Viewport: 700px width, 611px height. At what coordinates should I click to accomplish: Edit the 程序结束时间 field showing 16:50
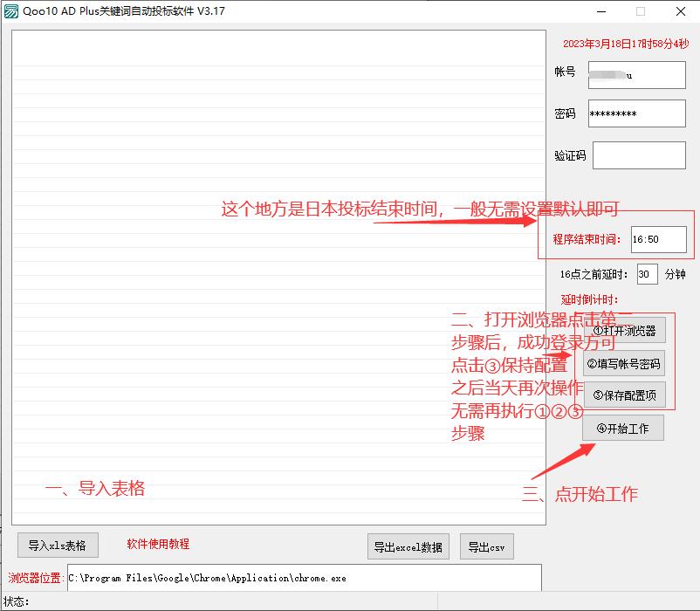(x=658, y=239)
